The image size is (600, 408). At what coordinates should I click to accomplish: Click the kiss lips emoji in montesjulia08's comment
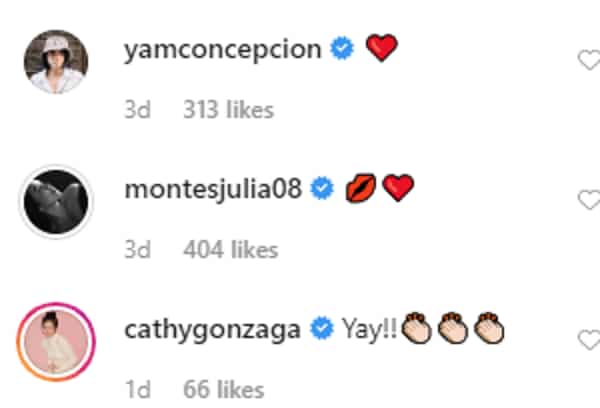coord(360,188)
